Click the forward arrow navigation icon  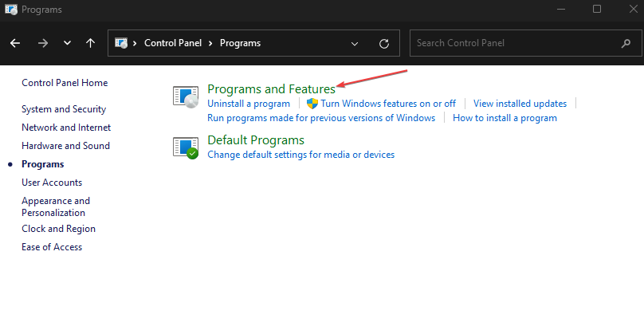coord(43,43)
